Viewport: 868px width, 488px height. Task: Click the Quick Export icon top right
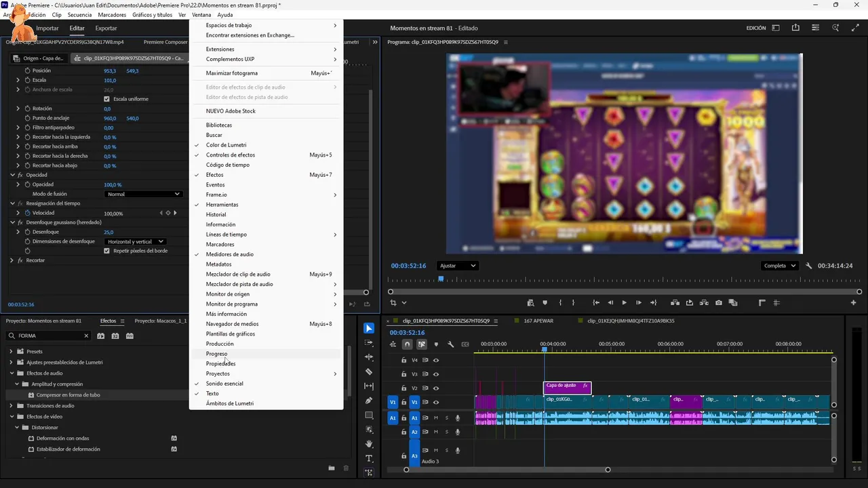pos(795,28)
